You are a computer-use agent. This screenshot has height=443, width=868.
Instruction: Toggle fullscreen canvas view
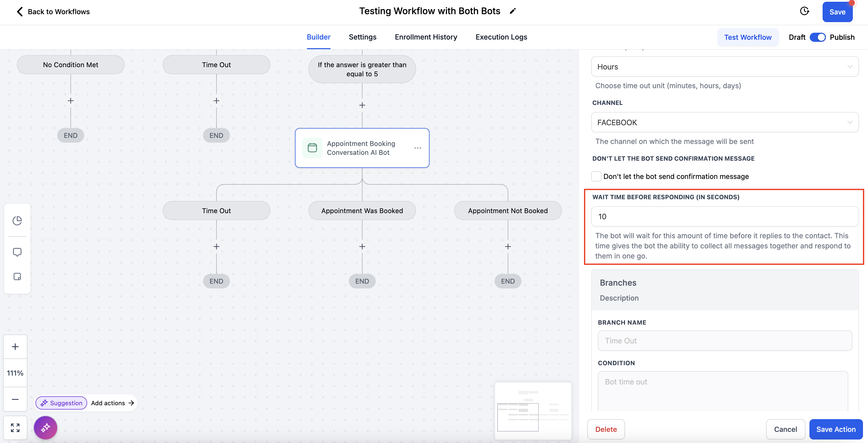(x=15, y=428)
